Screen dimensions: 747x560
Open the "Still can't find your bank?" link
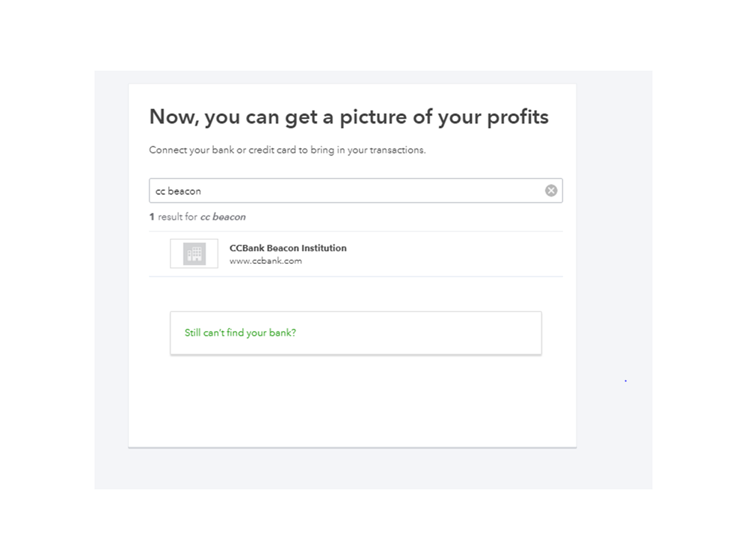click(240, 333)
